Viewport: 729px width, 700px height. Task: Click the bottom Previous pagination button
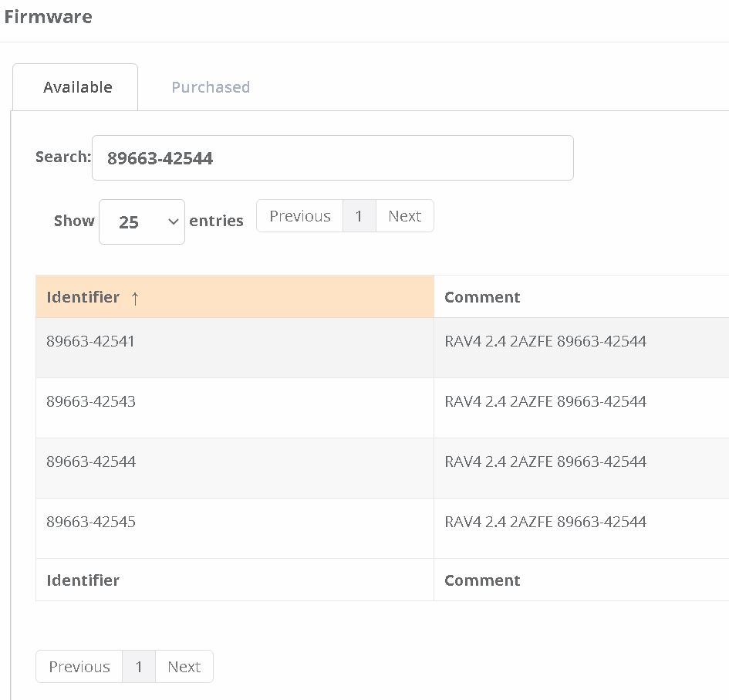coord(79,667)
